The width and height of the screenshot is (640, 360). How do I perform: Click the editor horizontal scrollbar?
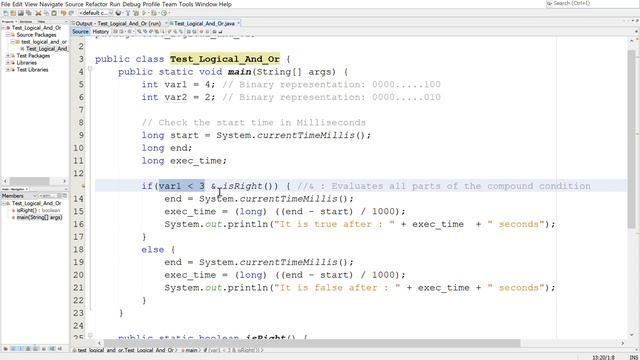312,343
